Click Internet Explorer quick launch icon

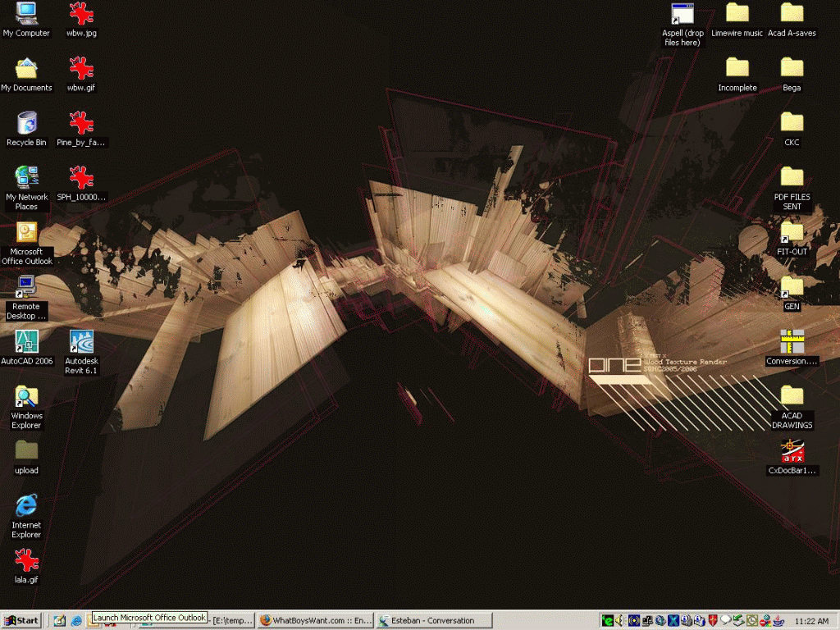[76, 620]
